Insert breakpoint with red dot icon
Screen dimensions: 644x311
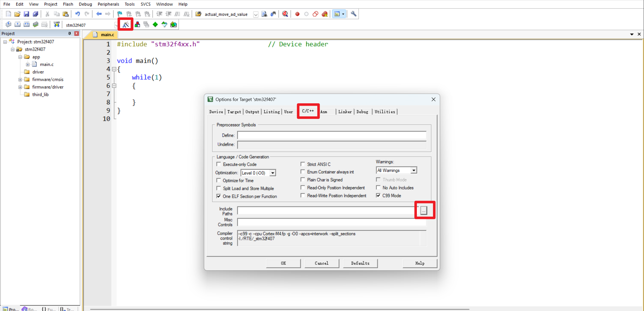coord(297,14)
